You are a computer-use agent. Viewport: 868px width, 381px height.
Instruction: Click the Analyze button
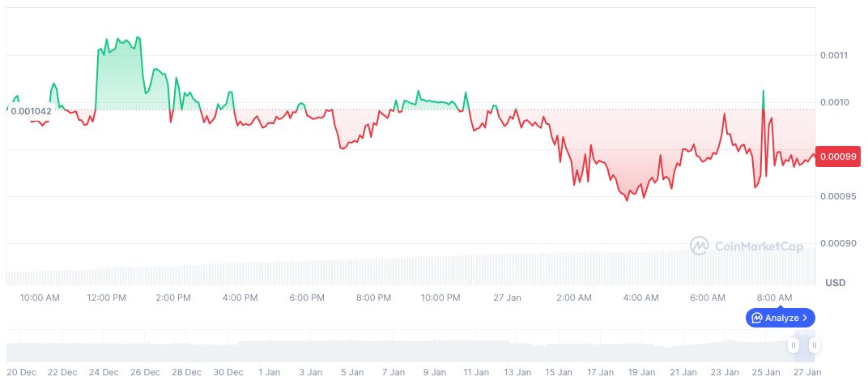pyautogui.click(x=780, y=318)
